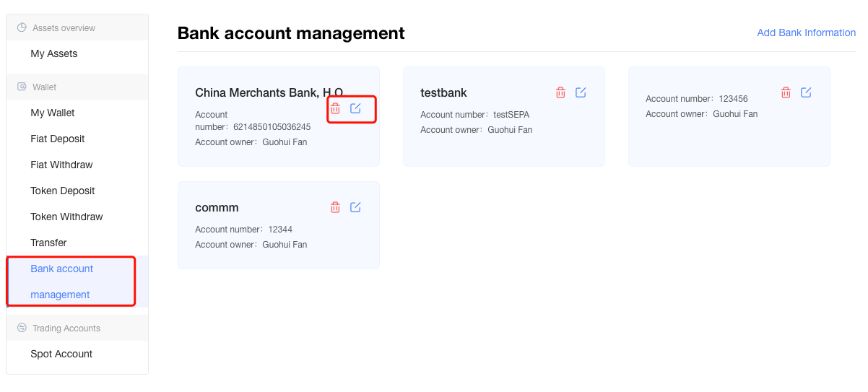This screenshot has height=392, width=868.
Task: Open My Wallet in sidebar
Action: point(53,113)
